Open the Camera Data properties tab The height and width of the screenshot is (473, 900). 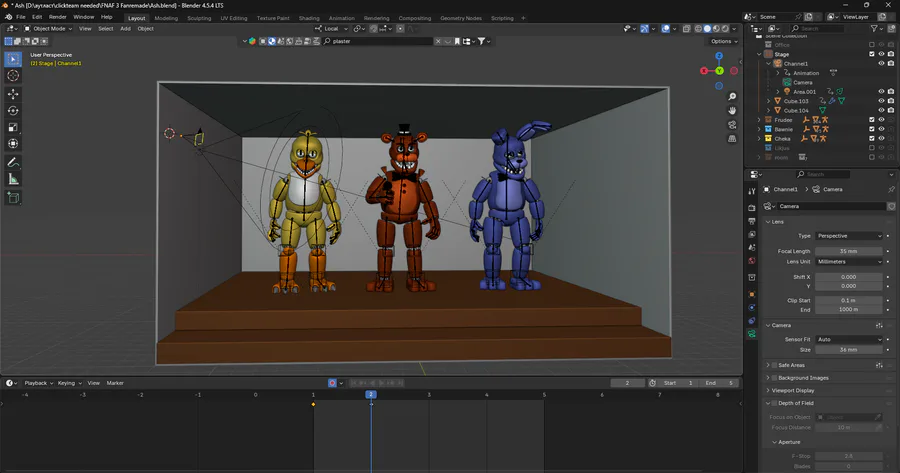(752, 334)
